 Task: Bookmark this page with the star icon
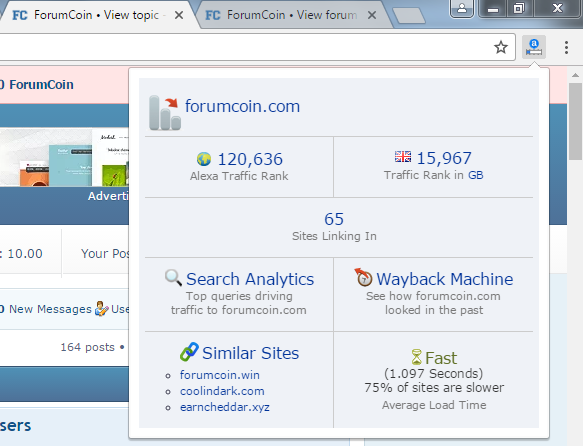(x=501, y=47)
